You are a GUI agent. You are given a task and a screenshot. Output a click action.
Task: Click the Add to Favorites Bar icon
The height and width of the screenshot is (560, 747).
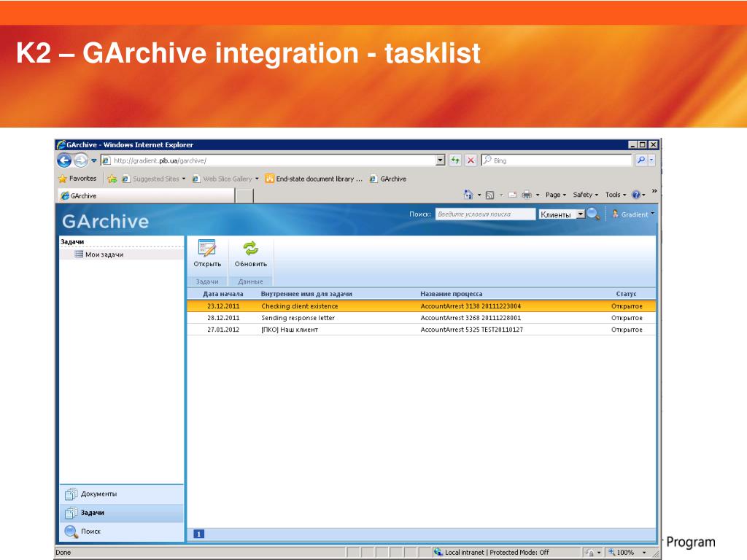click(x=112, y=179)
